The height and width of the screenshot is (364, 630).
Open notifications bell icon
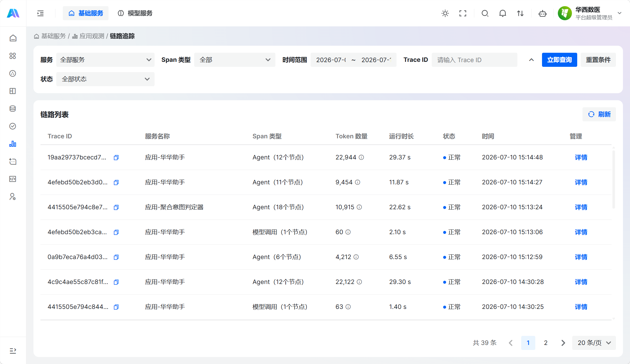[x=503, y=13]
